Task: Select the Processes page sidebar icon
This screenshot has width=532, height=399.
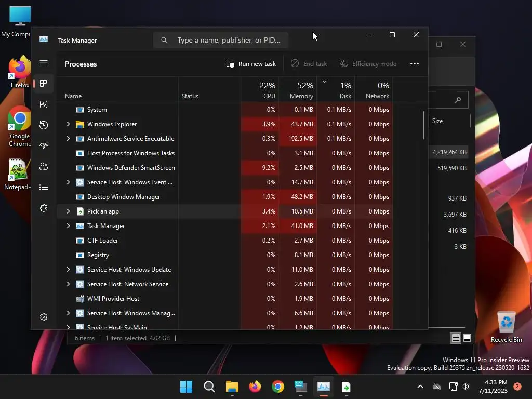Action: (44, 84)
